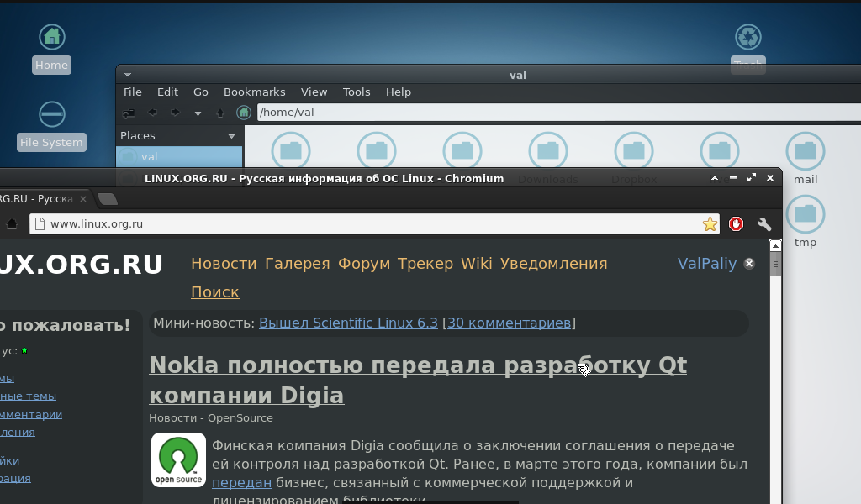
Task: Open the Форум link
Action: pyautogui.click(x=364, y=264)
